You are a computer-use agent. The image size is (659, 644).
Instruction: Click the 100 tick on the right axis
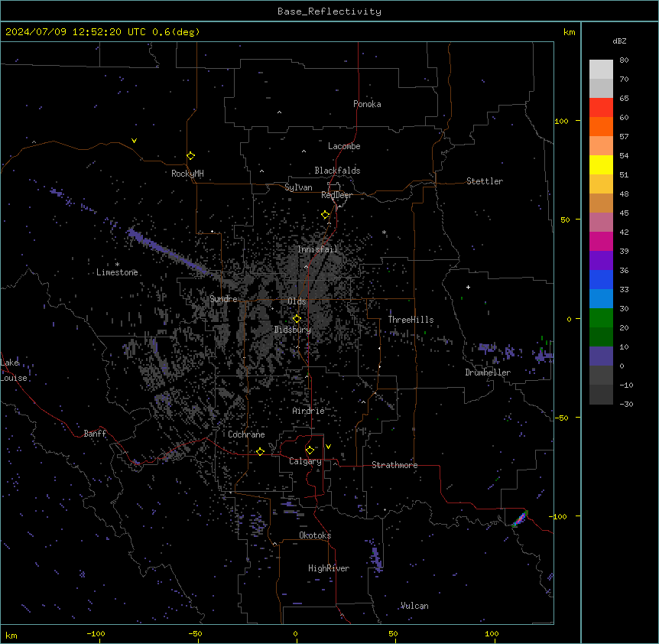[561, 121]
